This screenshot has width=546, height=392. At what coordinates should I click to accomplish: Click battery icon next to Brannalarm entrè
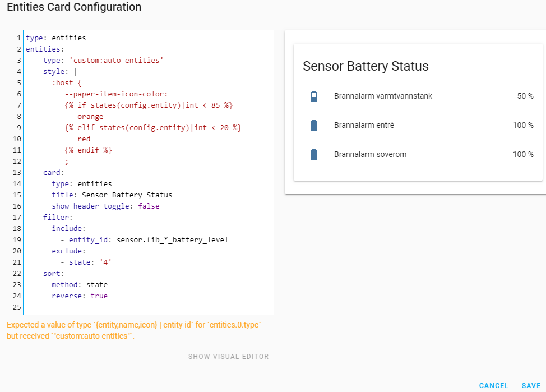314,126
